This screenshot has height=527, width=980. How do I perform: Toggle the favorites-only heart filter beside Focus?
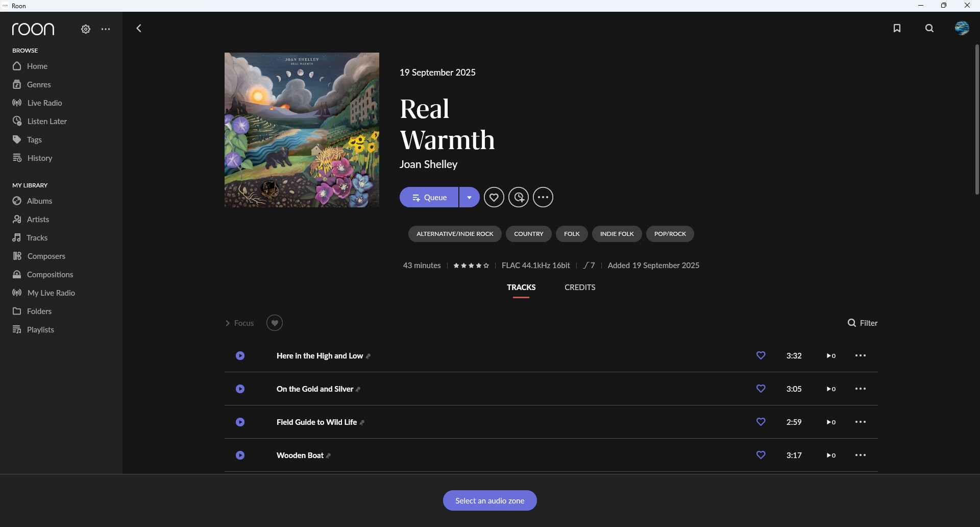pyautogui.click(x=275, y=323)
